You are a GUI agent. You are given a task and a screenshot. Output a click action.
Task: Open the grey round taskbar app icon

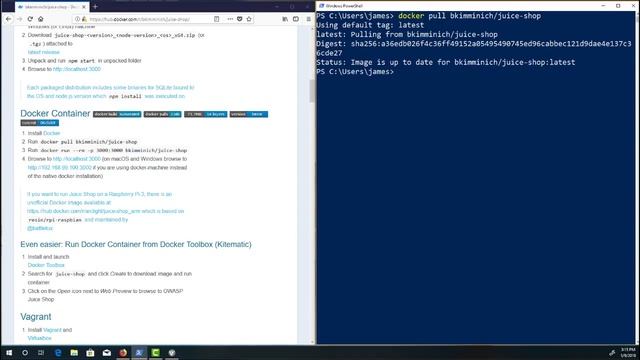172,353
